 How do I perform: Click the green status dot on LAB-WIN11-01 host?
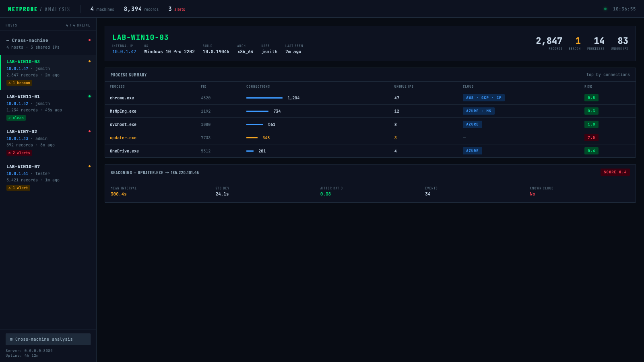tap(89, 97)
